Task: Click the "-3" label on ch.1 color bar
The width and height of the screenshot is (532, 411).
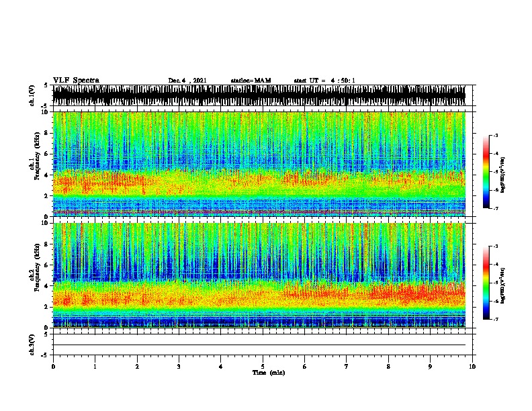Action: click(496, 135)
